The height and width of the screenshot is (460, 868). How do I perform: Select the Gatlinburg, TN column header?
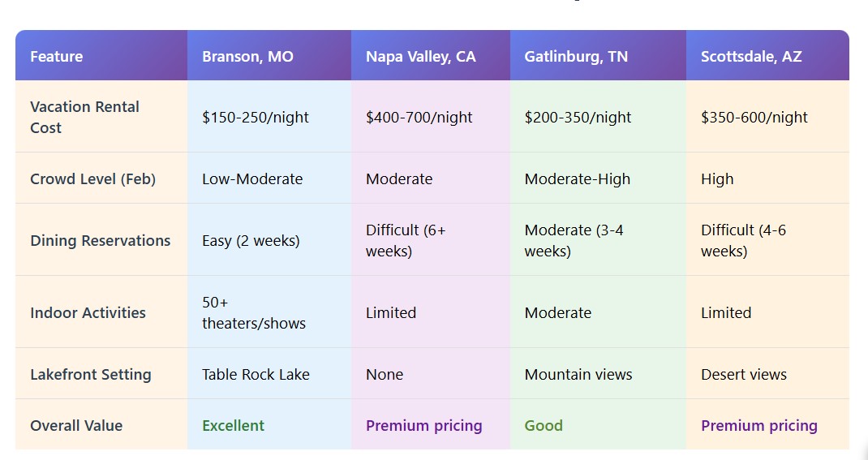click(x=576, y=57)
